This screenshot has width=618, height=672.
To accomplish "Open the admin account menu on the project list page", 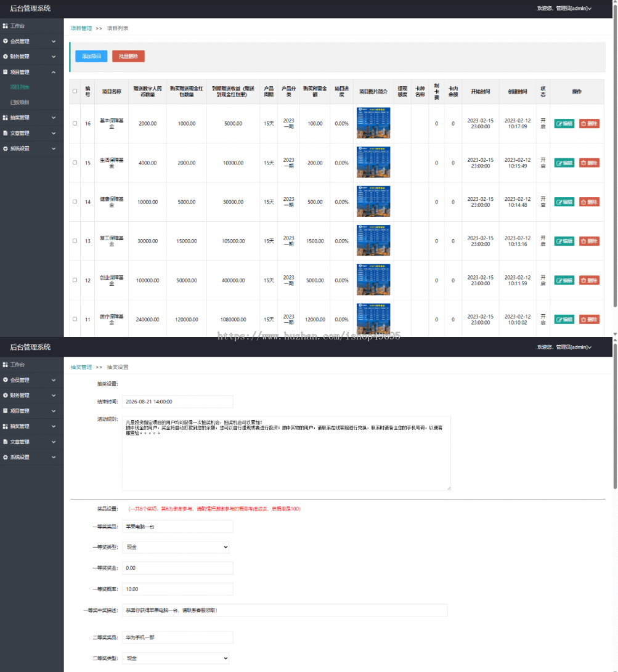I will (x=564, y=8).
